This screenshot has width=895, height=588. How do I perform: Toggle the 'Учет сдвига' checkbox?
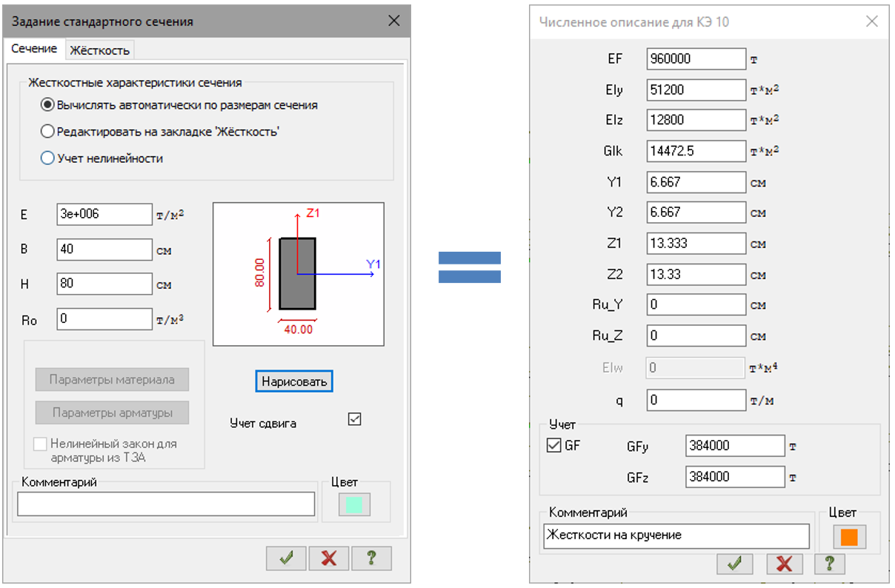click(354, 419)
